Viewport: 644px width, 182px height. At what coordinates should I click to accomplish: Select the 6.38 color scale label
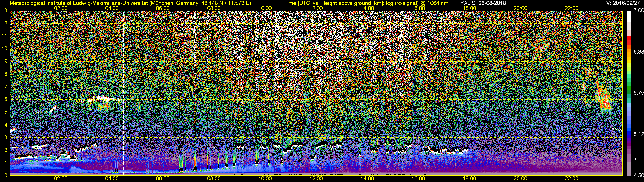638,52
